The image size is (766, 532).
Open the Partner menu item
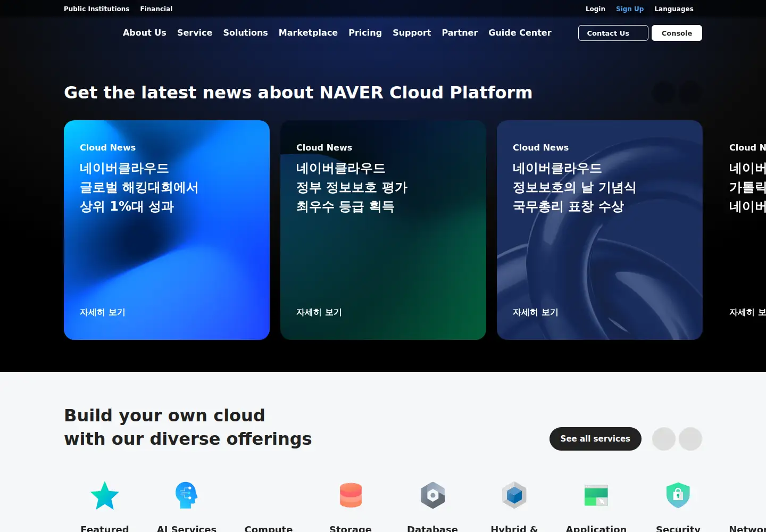point(460,32)
